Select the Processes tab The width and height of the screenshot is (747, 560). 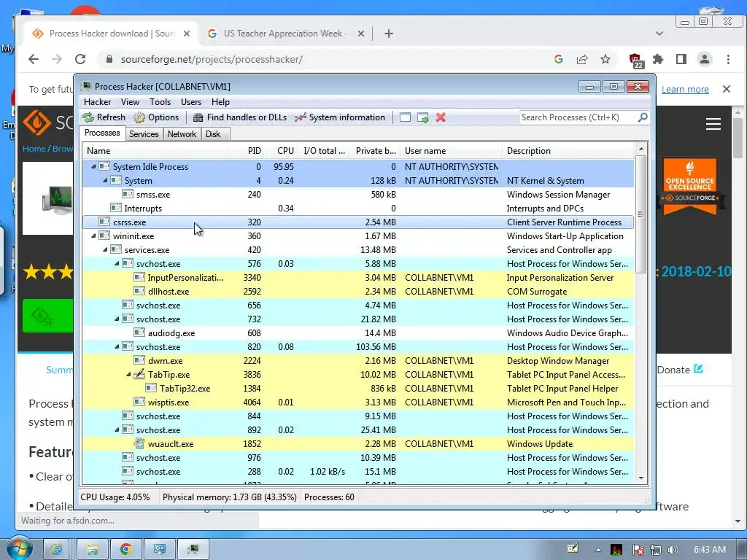(x=102, y=133)
